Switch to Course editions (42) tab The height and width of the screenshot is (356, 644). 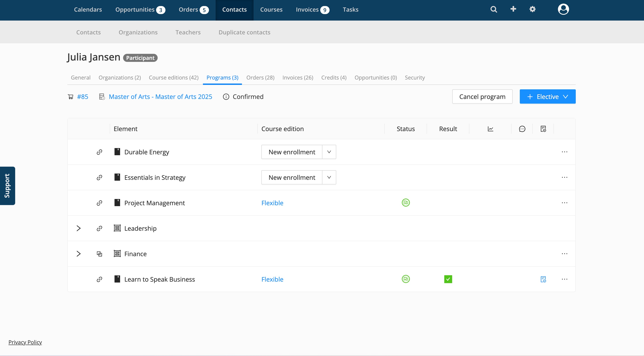point(173,77)
